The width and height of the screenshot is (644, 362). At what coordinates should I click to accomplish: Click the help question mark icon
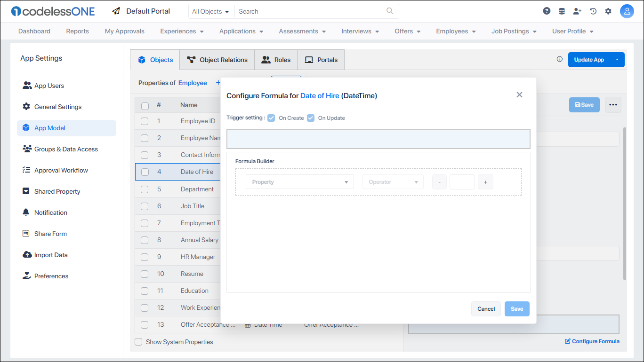547,11
